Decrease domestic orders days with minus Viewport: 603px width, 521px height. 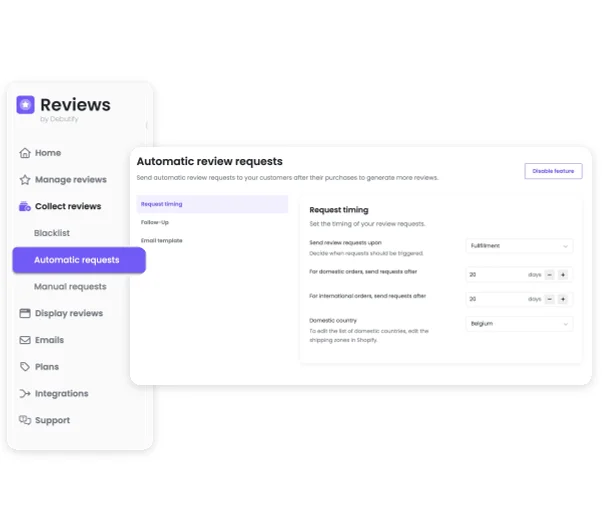pyautogui.click(x=550, y=275)
